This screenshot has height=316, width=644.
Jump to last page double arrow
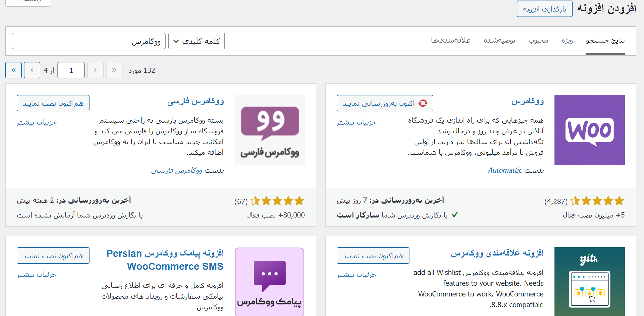(x=13, y=70)
